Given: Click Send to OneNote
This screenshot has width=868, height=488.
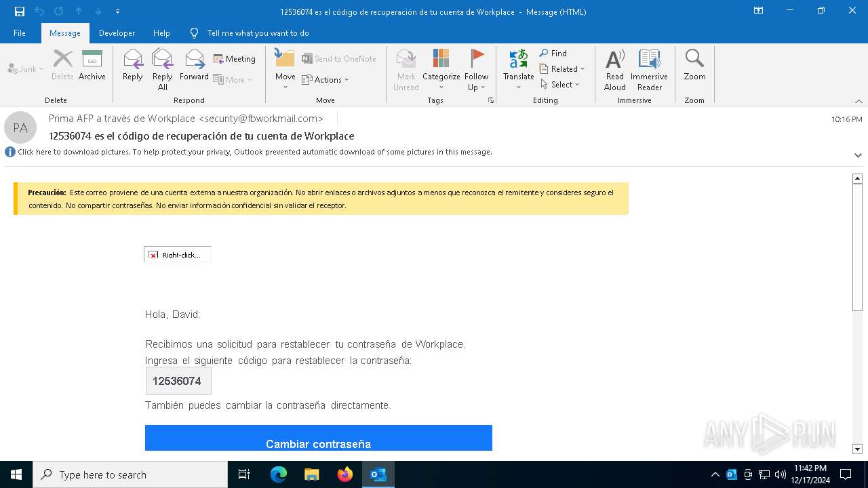Looking at the screenshot, I should (339, 59).
